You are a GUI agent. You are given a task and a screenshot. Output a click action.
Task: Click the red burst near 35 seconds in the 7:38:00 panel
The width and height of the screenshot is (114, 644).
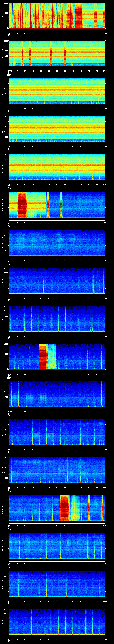(65, 508)
